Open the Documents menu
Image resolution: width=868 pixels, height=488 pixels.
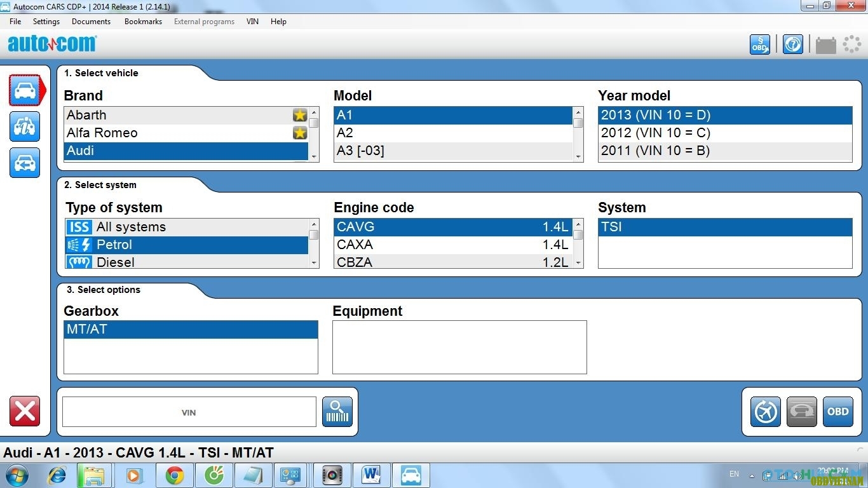pos(91,21)
